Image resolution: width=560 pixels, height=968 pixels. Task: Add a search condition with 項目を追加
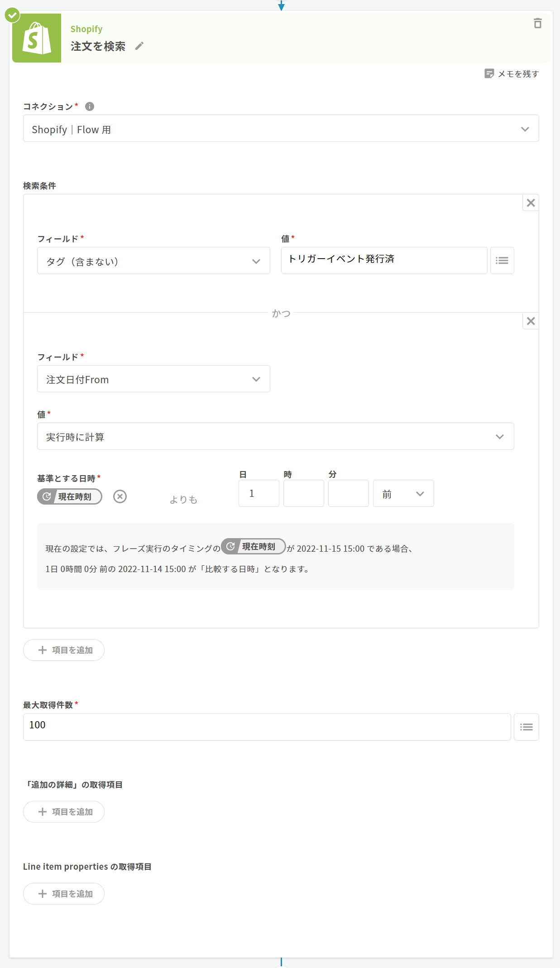point(64,650)
